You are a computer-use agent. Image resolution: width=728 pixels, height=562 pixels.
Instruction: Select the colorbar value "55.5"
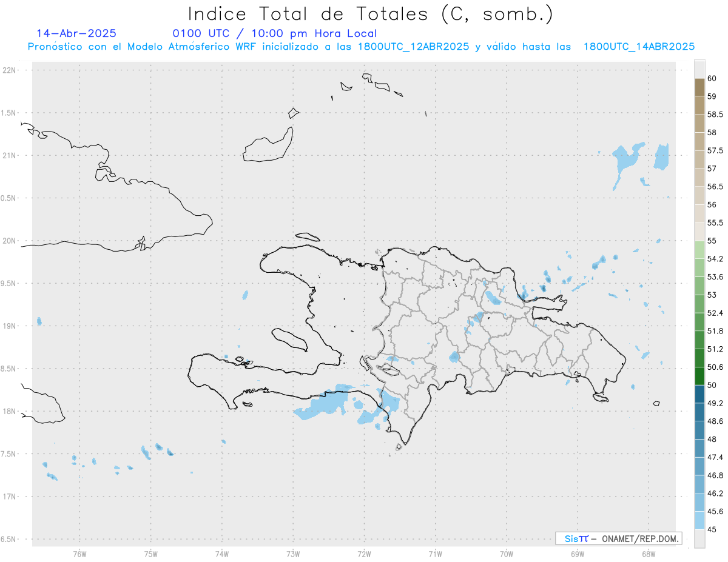tap(715, 222)
